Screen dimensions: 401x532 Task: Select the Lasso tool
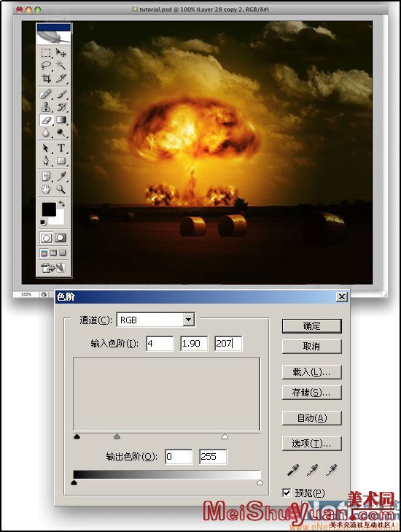46,65
